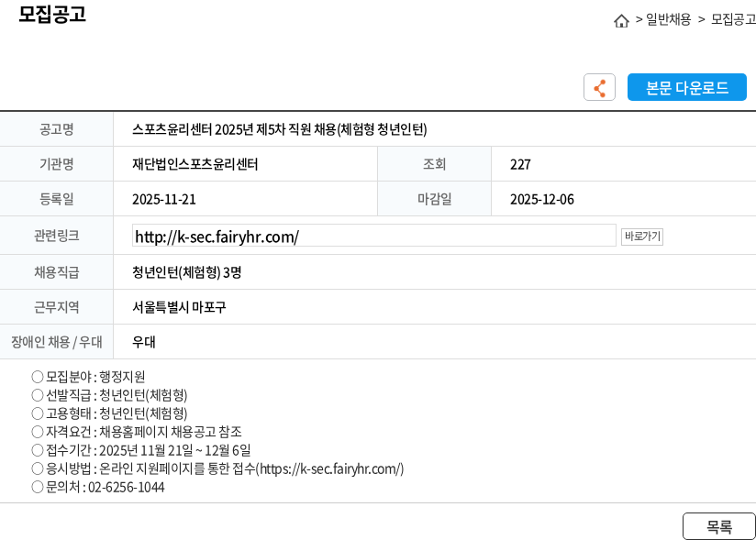Click the 조회 label cell
The image size is (756, 540).
[434, 164]
